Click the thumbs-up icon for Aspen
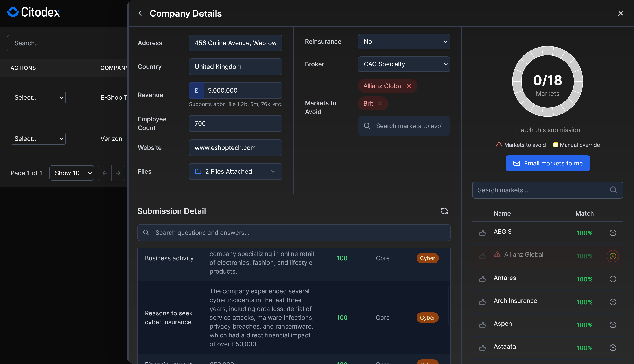 483,325
